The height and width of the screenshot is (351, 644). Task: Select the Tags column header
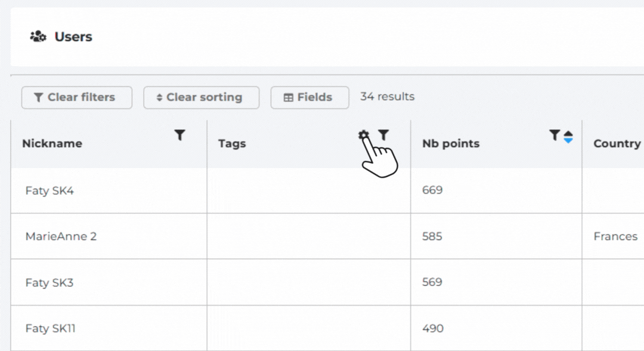pos(232,143)
